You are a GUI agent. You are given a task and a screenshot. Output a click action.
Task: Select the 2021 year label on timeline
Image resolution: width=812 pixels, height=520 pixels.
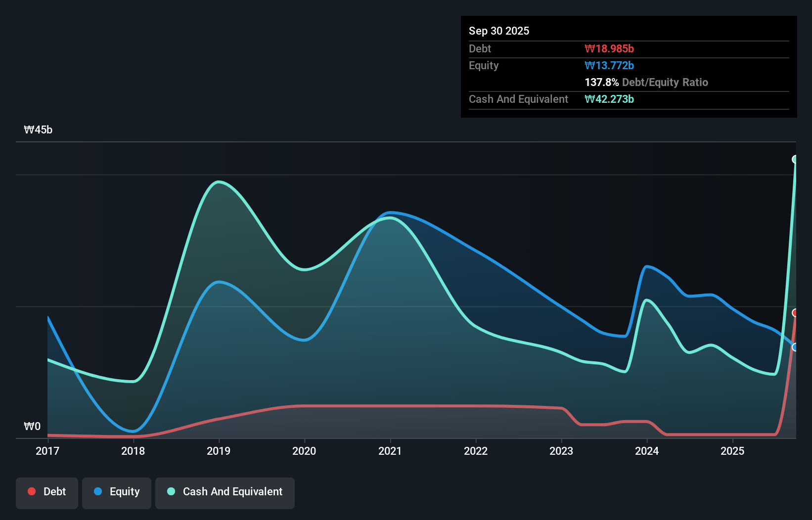[390, 451]
